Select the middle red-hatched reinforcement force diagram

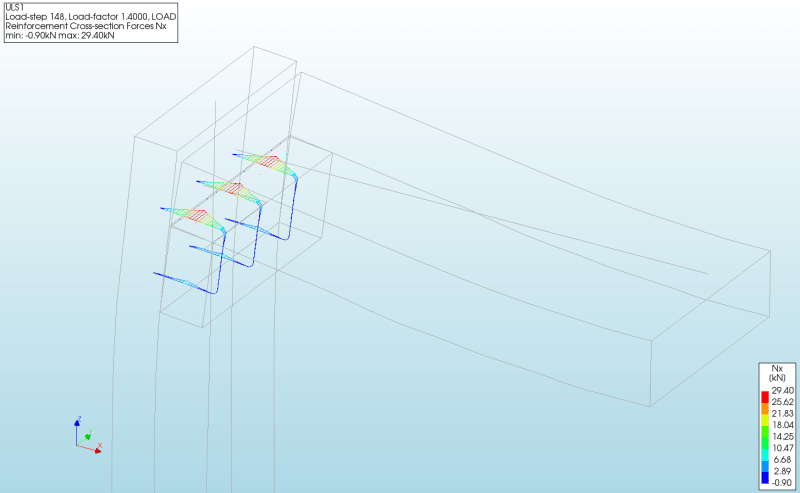click(x=230, y=190)
